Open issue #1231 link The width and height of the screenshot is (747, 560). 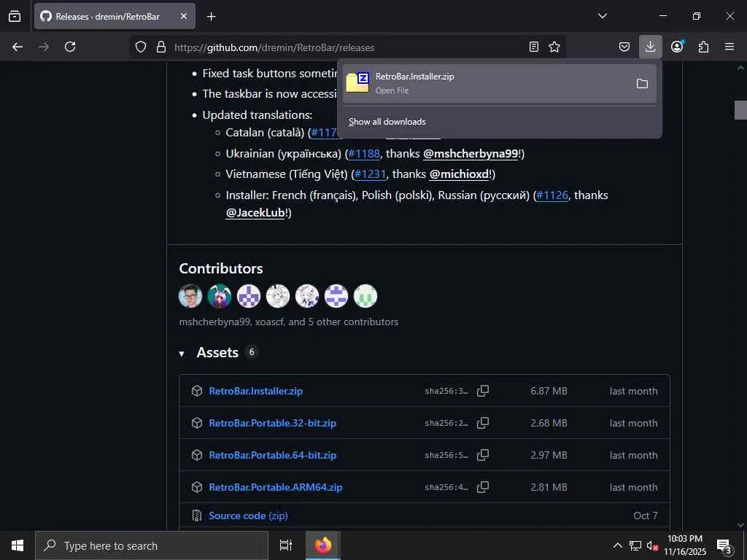[370, 174]
